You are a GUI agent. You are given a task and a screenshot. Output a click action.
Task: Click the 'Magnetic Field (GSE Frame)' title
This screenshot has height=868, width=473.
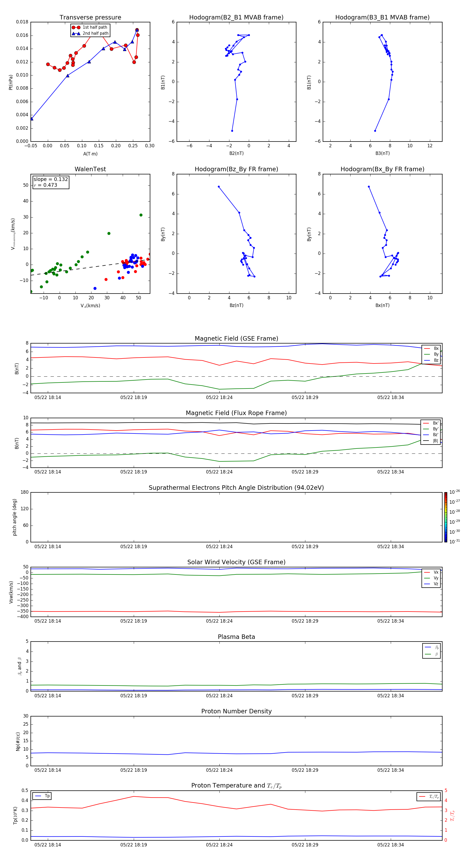(236, 339)
